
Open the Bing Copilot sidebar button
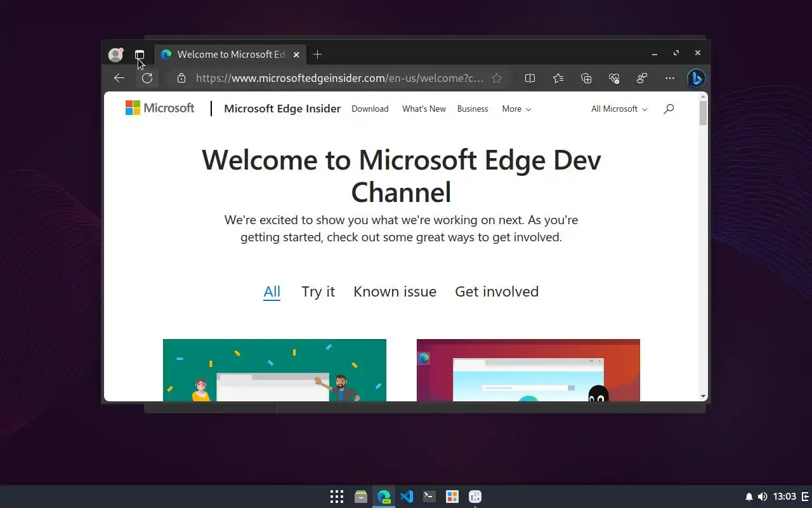(x=697, y=78)
